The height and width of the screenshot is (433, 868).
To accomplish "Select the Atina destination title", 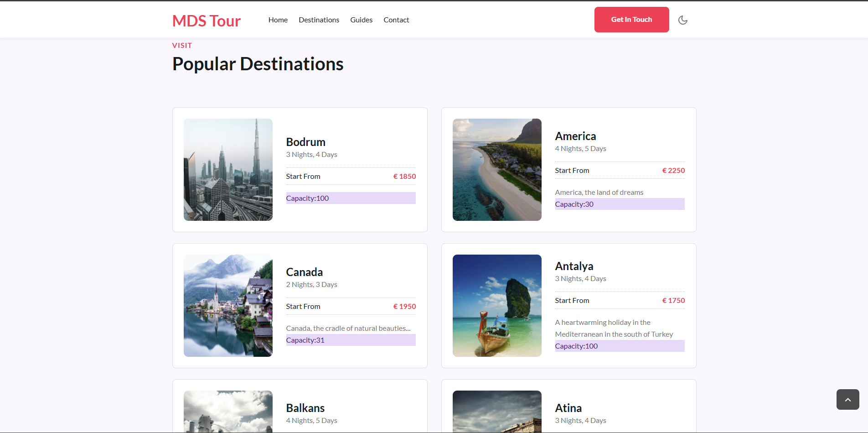I will point(568,408).
